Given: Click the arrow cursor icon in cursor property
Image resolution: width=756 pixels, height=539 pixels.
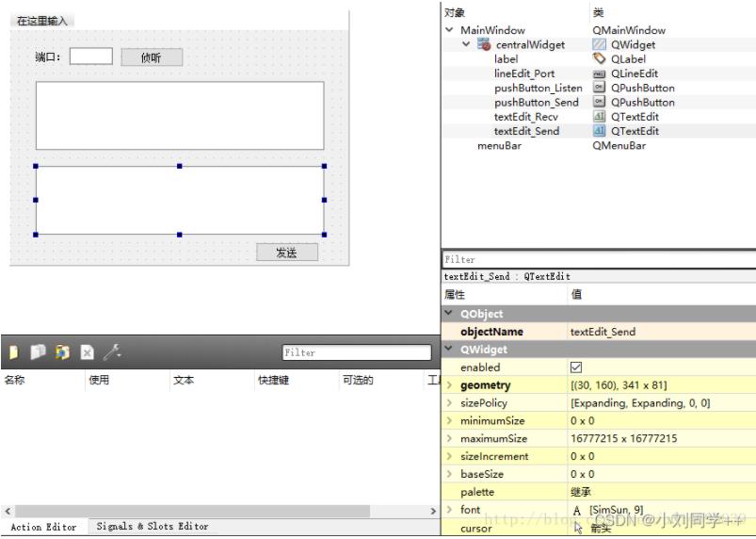Looking at the screenshot, I should click(x=578, y=529).
